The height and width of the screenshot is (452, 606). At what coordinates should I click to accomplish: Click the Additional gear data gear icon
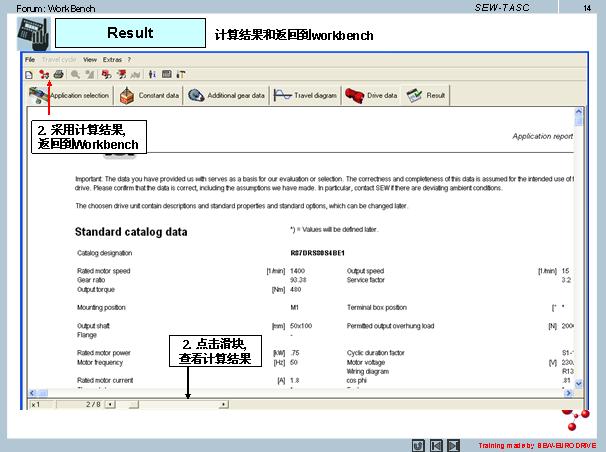click(196, 95)
